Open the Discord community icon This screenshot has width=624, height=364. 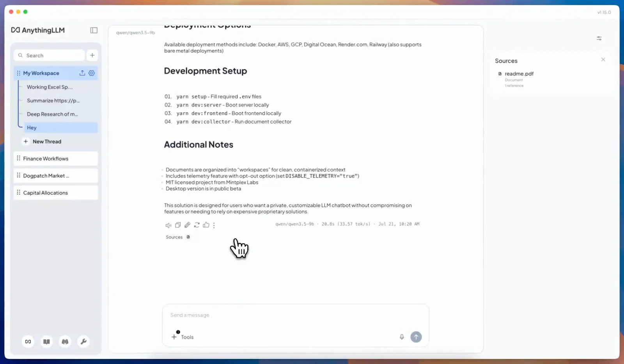[65, 342]
